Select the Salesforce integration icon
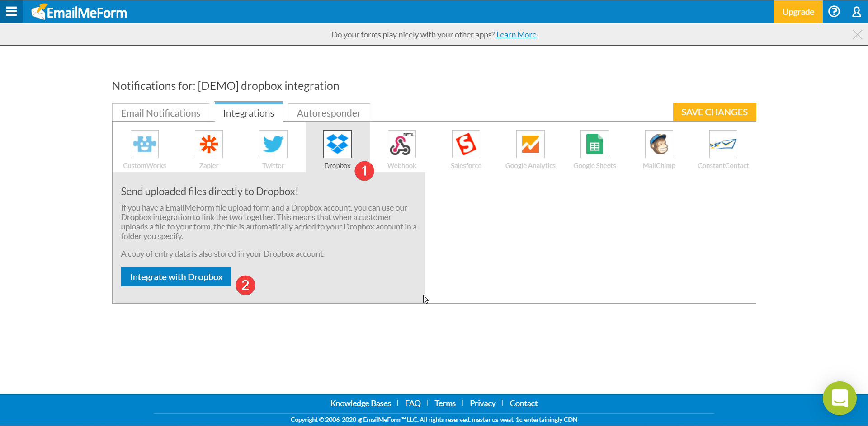This screenshot has width=868, height=426. [466, 144]
